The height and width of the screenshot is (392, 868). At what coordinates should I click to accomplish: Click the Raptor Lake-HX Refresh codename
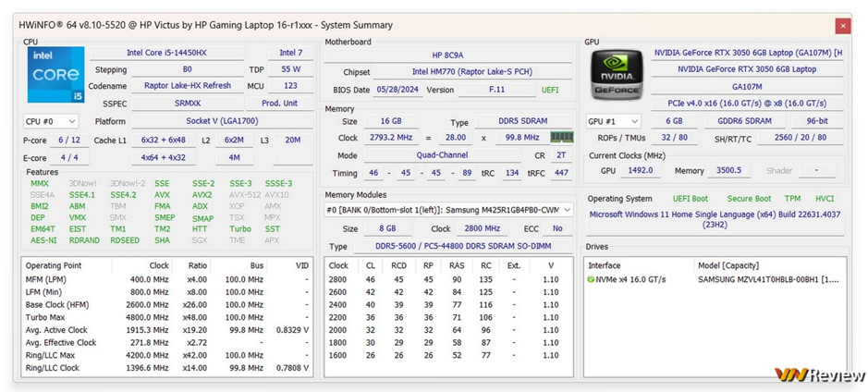click(x=187, y=86)
